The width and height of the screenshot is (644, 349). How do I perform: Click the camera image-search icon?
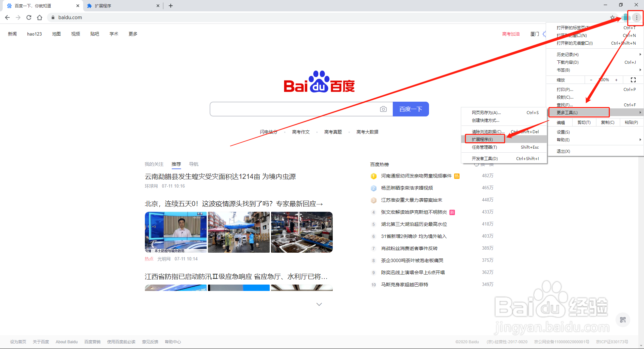383,109
